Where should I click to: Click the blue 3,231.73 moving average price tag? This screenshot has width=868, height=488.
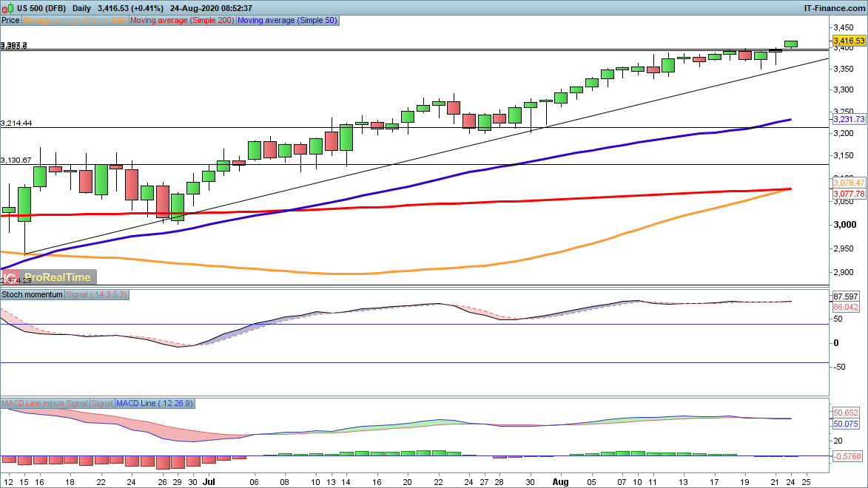pos(849,119)
